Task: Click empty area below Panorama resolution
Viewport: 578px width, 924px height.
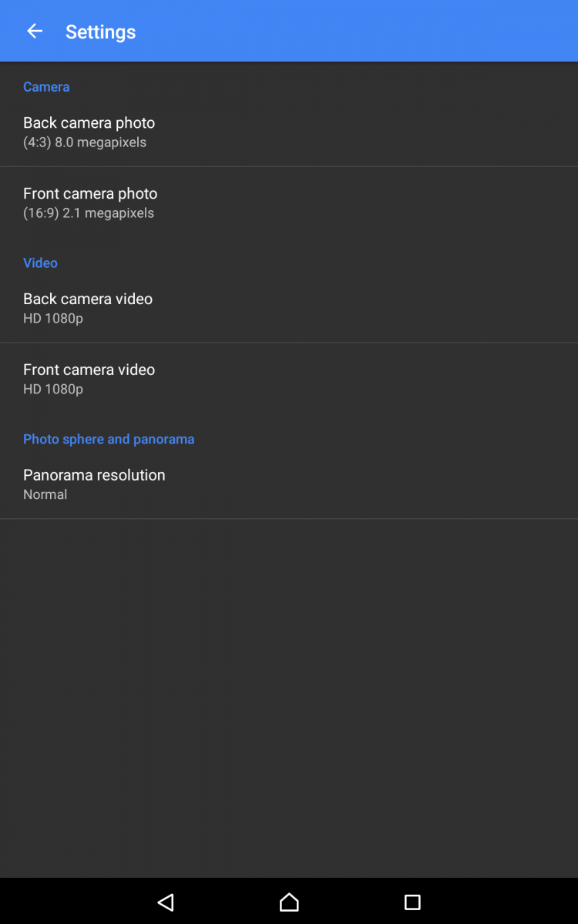Action: (289, 693)
